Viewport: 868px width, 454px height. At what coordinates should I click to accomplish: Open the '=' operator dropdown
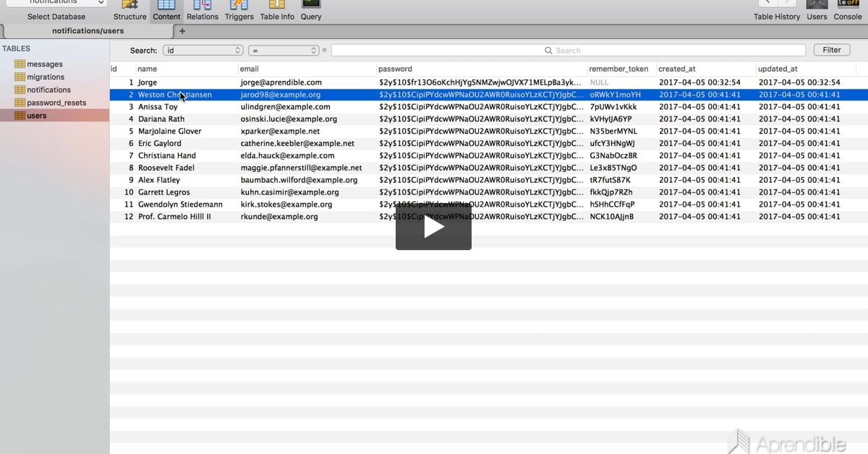pos(284,51)
